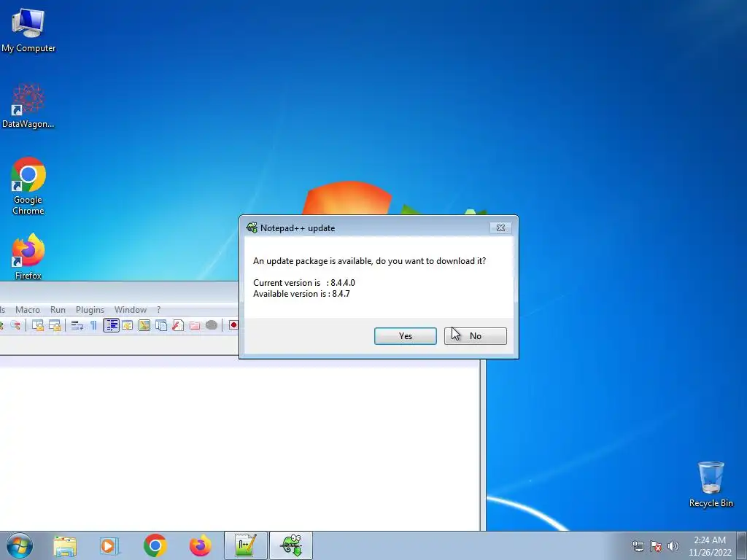Image resolution: width=747 pixels, height=560 pixels.
Task: Select the My Computer desktop icon
Action: click(28, 30)
